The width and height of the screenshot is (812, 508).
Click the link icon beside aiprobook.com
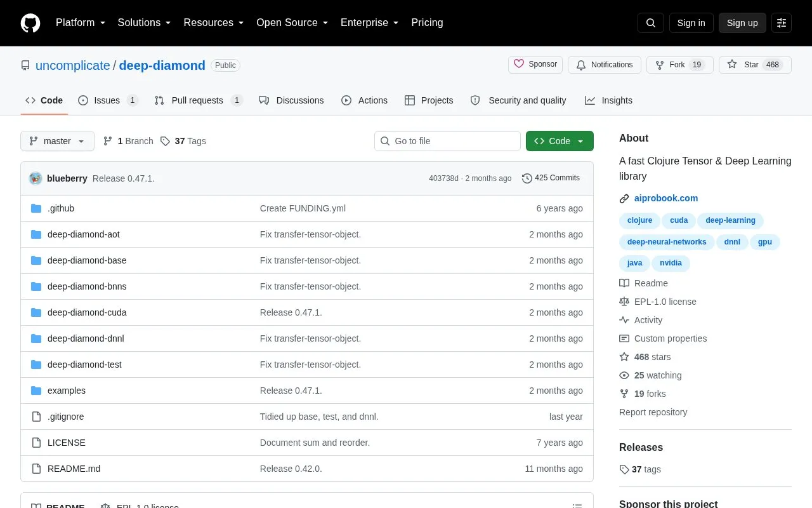[624, 199]
